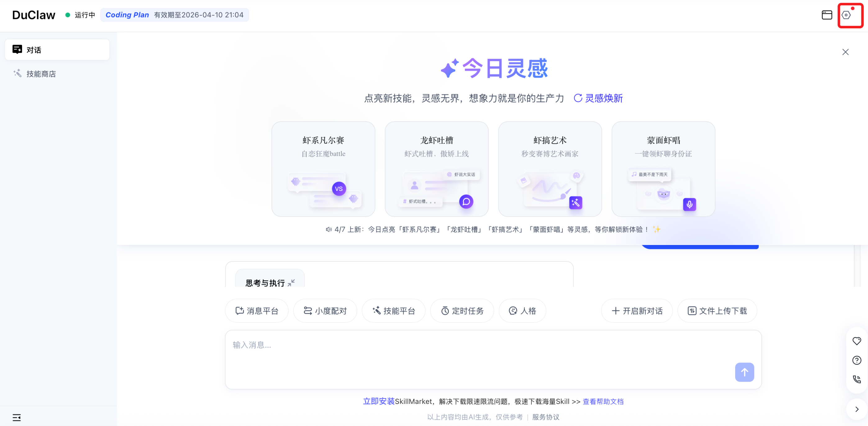The width and height of the screenshot is (868, 426).
Task: Open the 定时任务 scheduled tasks
Action: coord(462,311)
